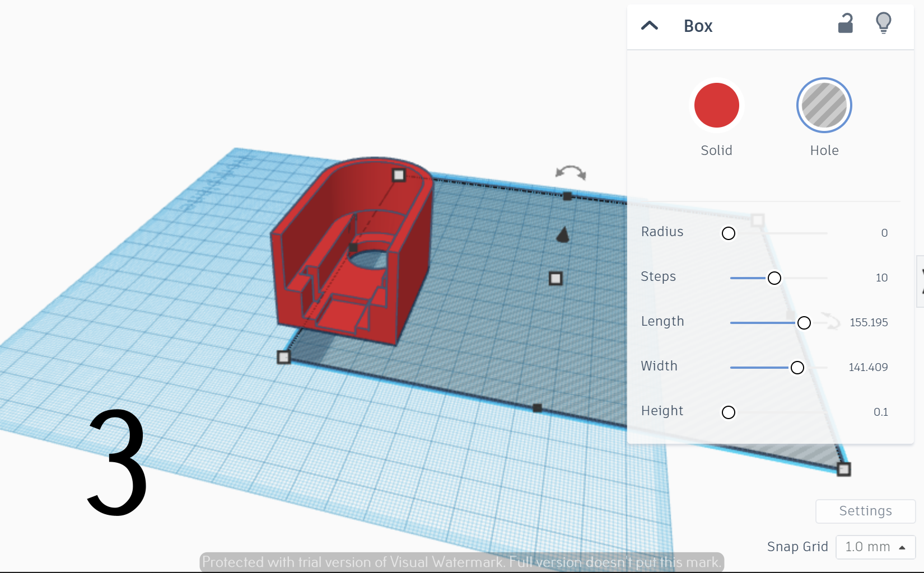924x573 pixels.
Task: Edit the Steps value 10
Action: [x=882, y=278]
